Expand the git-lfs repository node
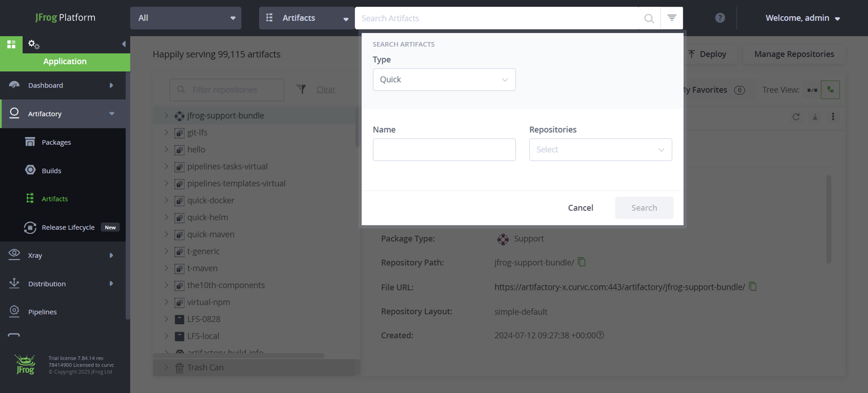This screenshot has width=868, height=393. tap(166, 132)
